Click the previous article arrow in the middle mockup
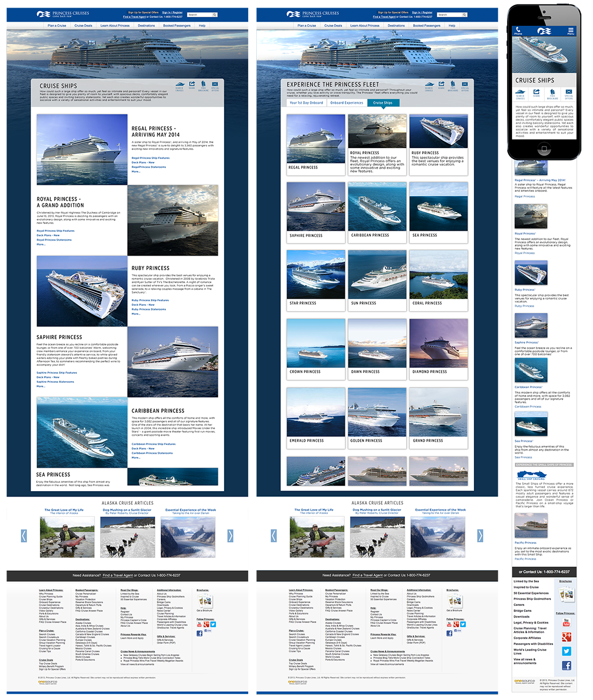Image resolution: width=593 pixels, height=700 pixels. tap(273, 536)
